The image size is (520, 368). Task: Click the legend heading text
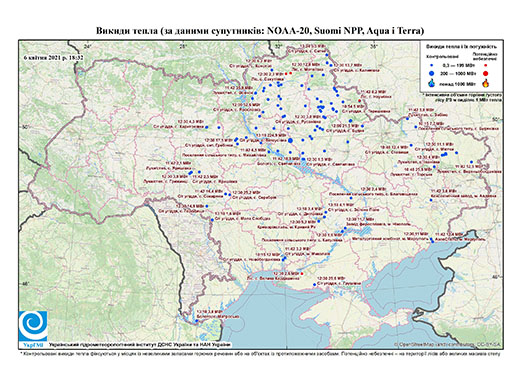(x=461, y=47)
